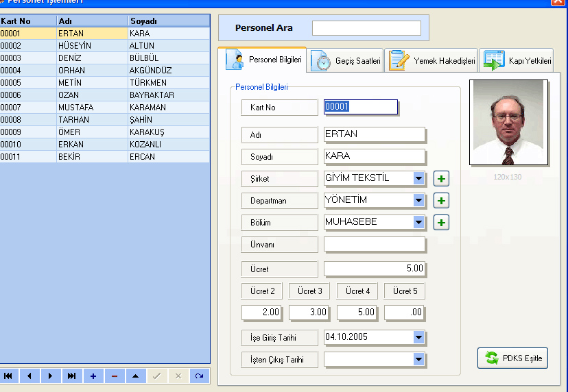Jump to last record in navigator

click(72, 376)
